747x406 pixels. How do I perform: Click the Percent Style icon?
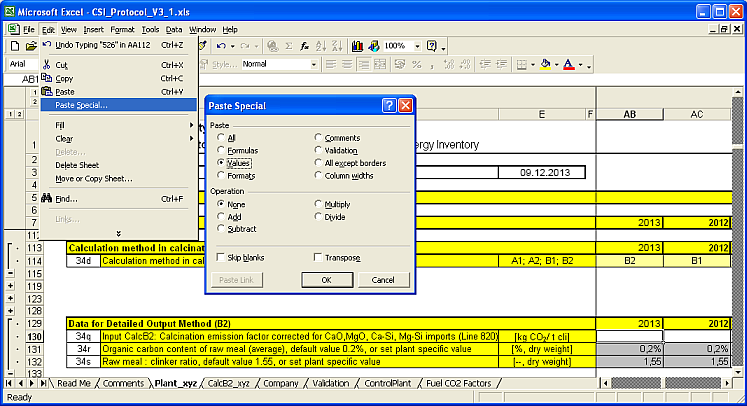pos(415,64)
